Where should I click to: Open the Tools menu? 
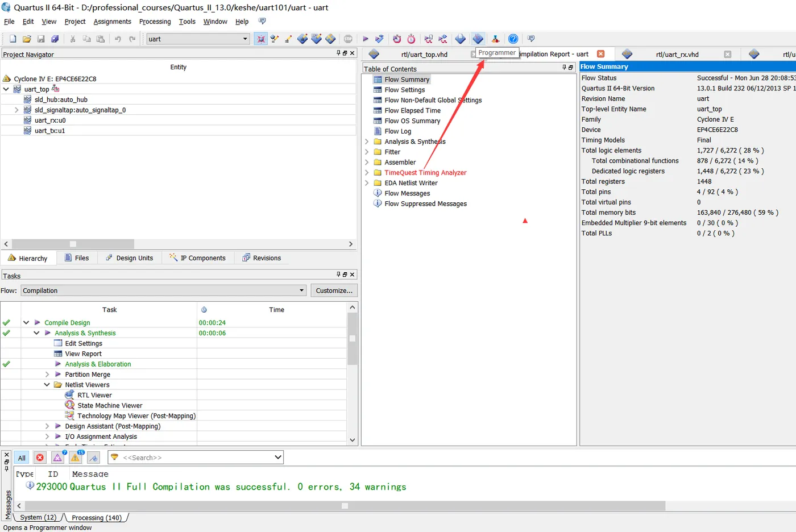tap(187, 22)
